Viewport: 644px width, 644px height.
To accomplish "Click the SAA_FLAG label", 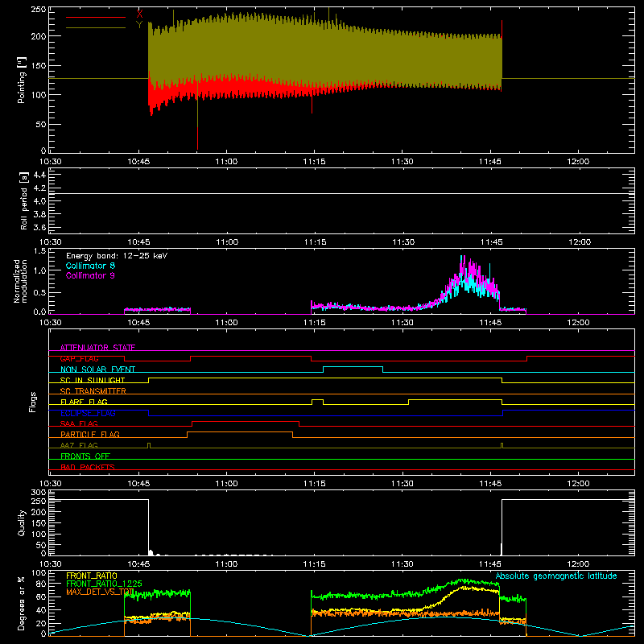I will click(x=79, y=423).
